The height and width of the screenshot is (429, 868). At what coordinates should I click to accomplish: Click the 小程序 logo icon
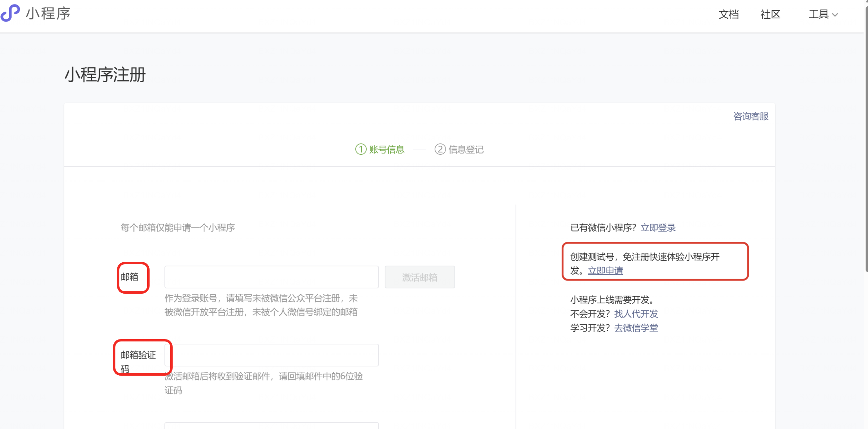[x=10, y=13]
